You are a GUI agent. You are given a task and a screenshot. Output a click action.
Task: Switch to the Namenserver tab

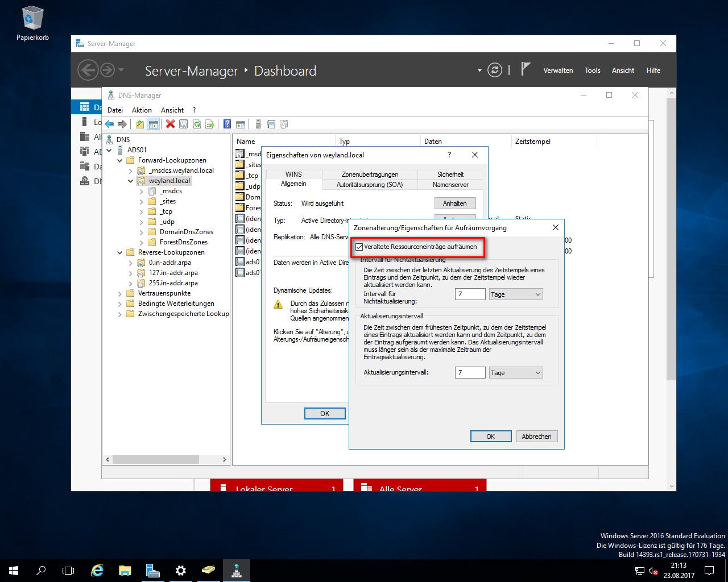[x=450, y=184]
